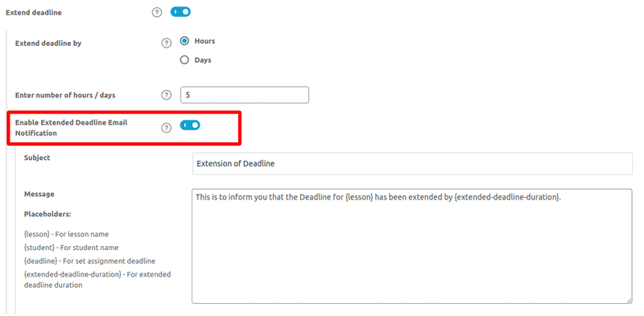Click the {deadline} placeholder description
Image resolution: width=644 pixels, height=316 pixels.
89,261
